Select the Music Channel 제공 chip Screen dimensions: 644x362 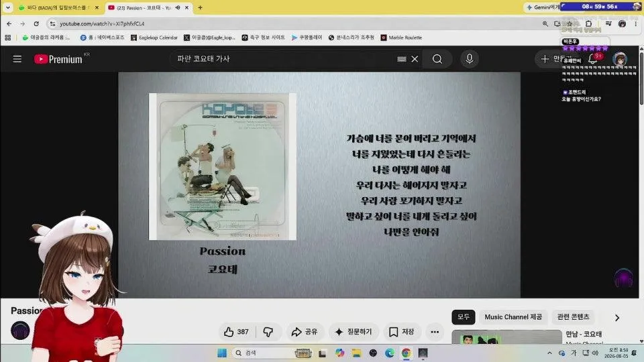coord(513,317)
